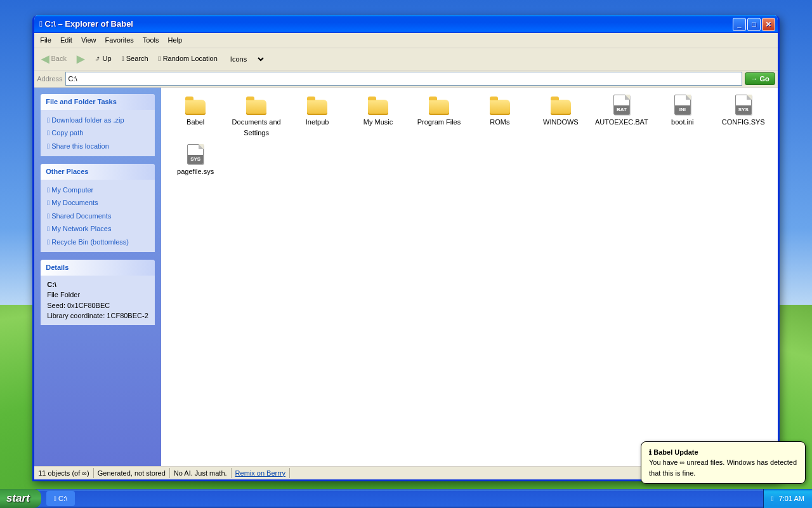Jump to a Random Location

(188, 58)
